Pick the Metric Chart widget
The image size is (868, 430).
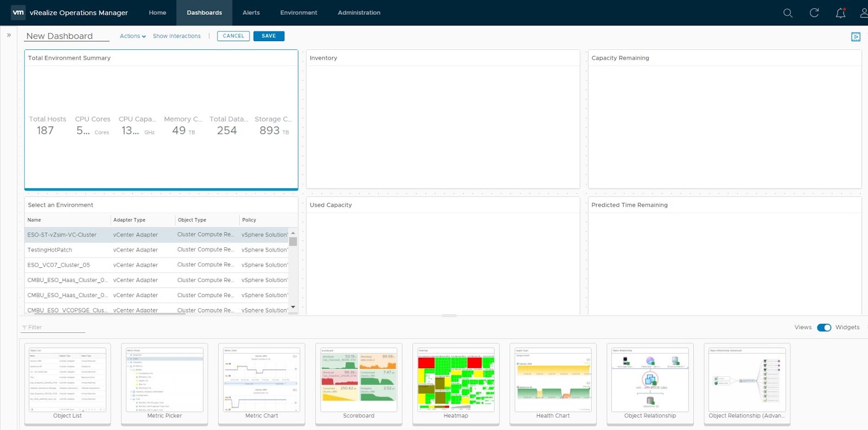point(261,383)
